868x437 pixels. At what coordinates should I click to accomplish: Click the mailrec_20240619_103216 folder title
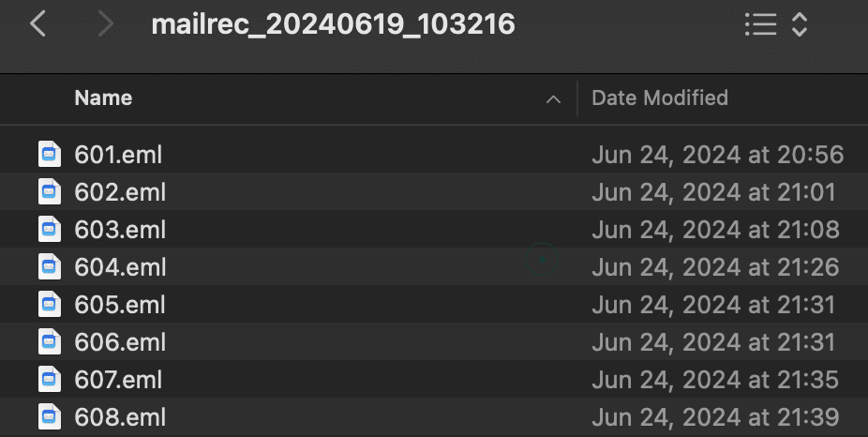334,25
